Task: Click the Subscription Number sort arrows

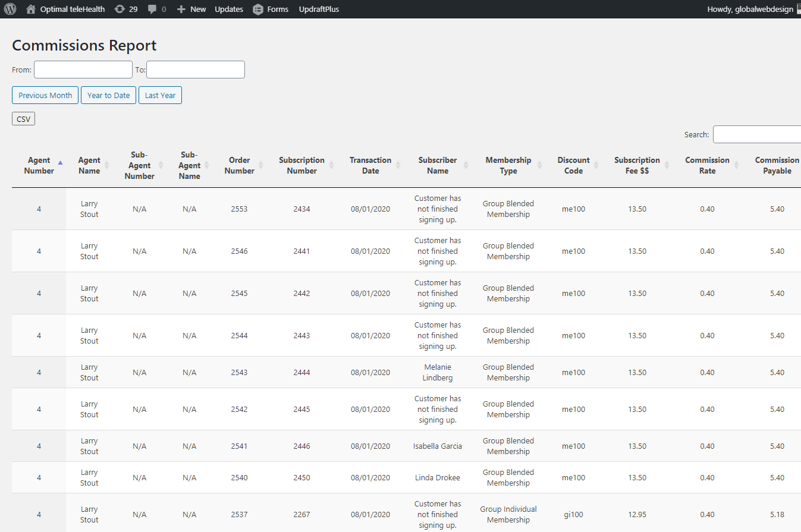Action: [x=332, y=165]
